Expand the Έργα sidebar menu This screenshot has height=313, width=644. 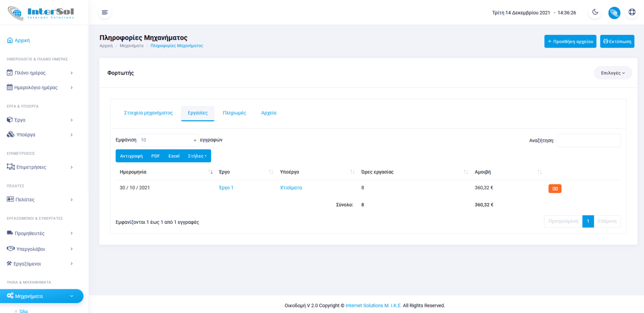41,120
